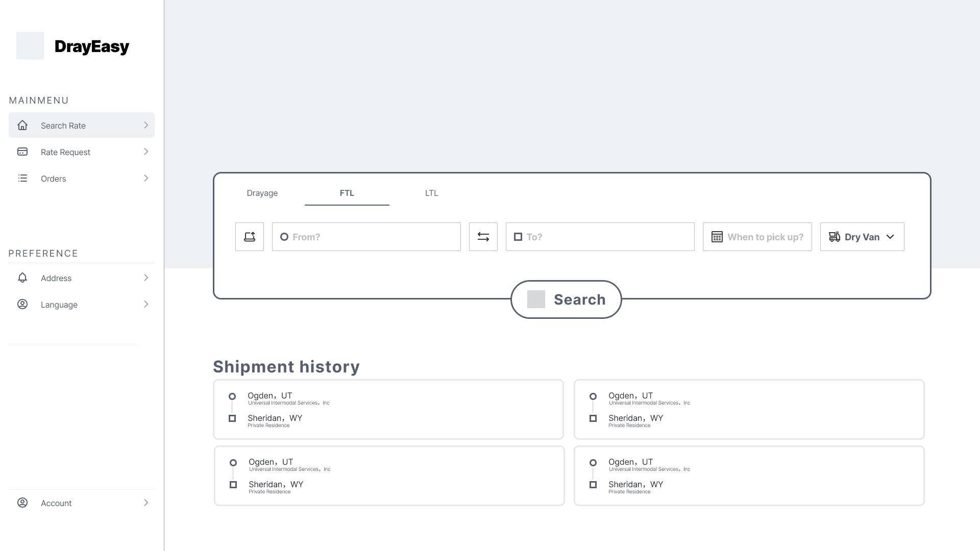The image size is (980, 551).
Task: Click the bell icon beside Address
Action: pos(22,278)
